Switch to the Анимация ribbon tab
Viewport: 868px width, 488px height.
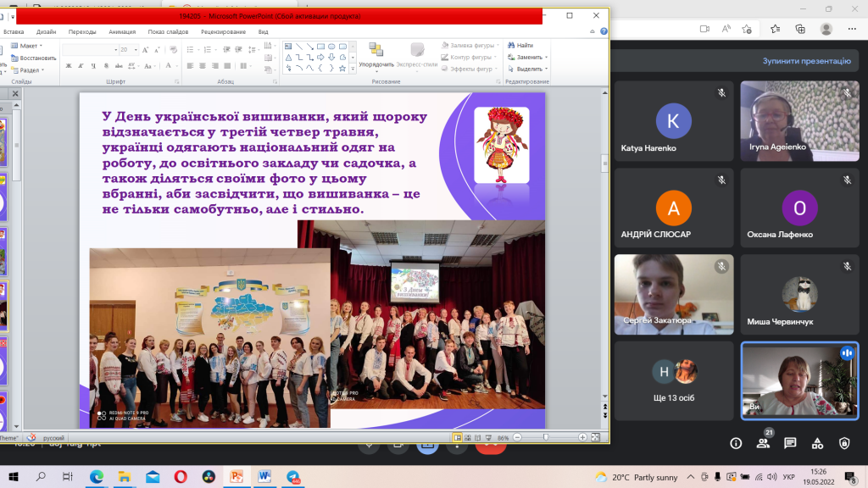(x=122, y=31)
